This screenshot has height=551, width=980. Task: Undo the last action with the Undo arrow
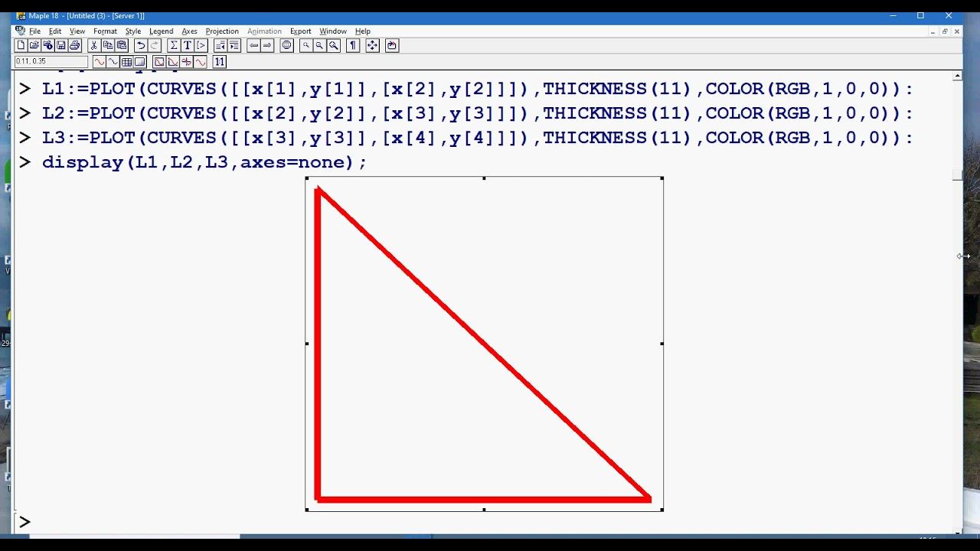click(x=141, y=45)
